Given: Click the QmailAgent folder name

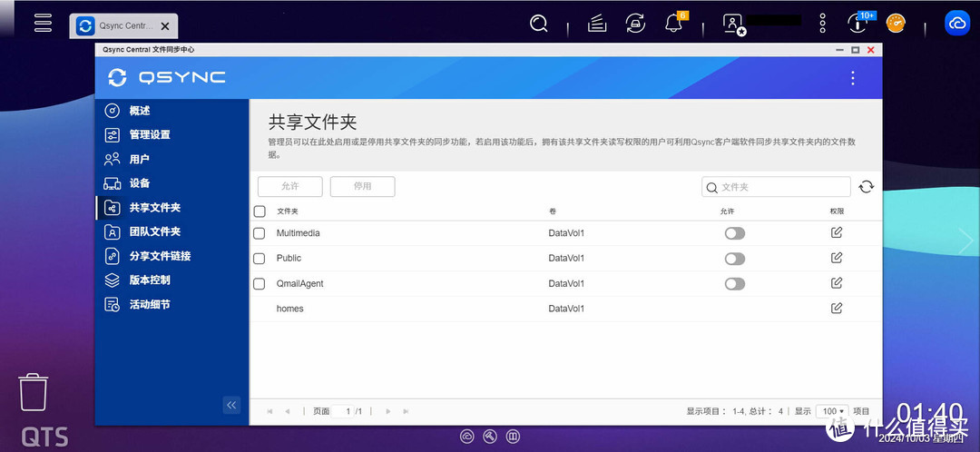Looking at the screenshot, I should [300, 284].
